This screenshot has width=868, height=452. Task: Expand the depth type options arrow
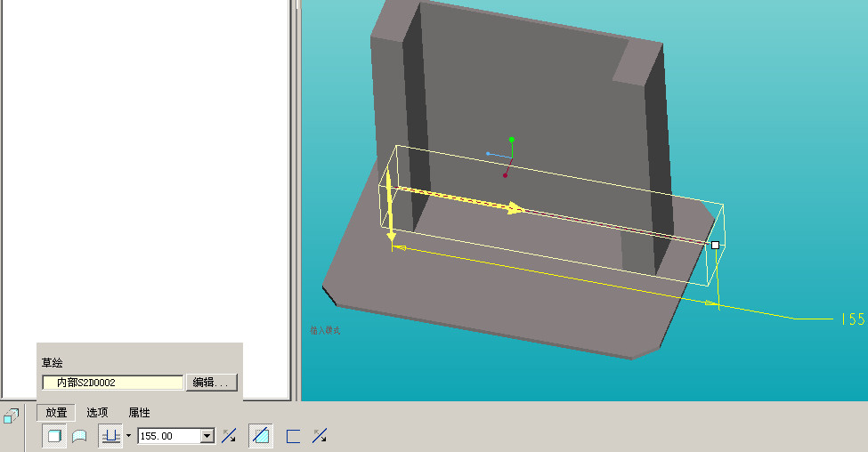128,436
